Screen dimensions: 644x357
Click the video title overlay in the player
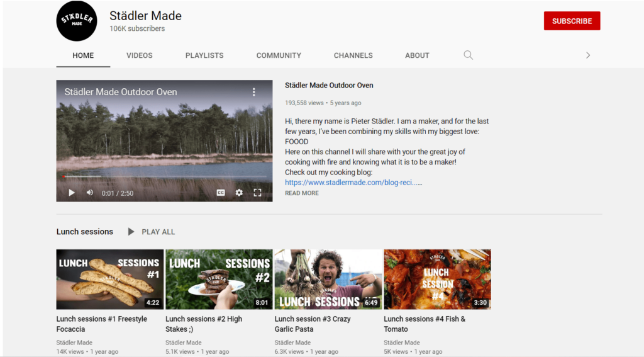[x=121, y=92]
